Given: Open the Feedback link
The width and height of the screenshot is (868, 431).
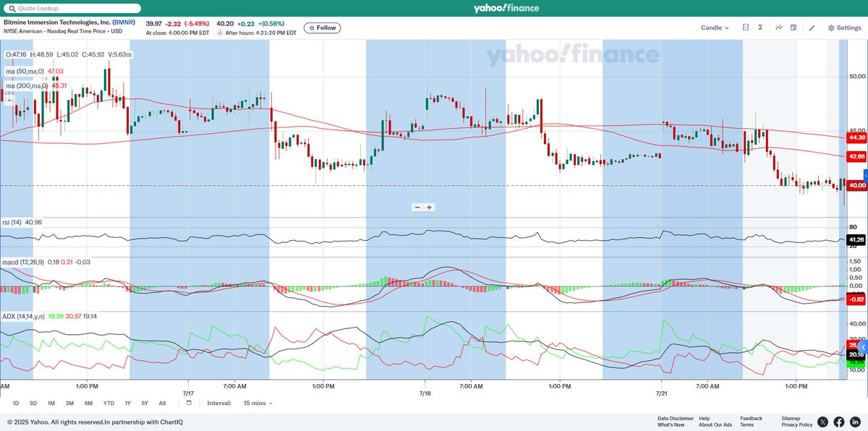Looking at the screenshot, I should [x=751, y=418].
